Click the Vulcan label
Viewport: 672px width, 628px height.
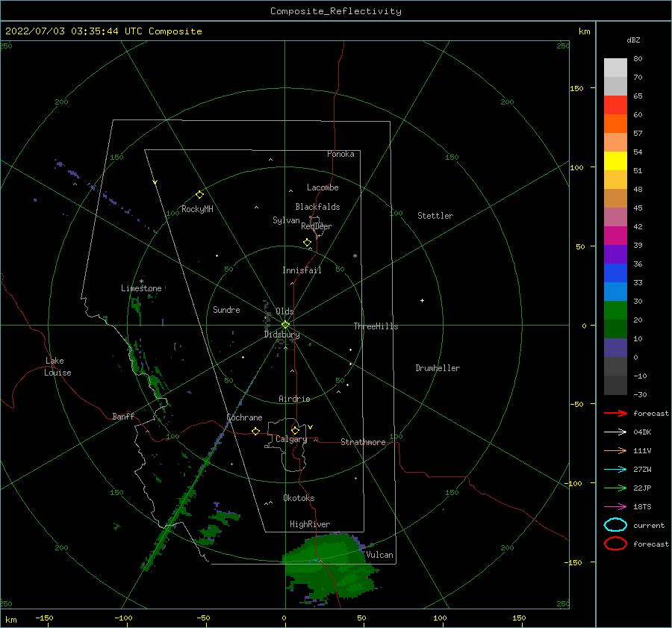tap(380, 555)
